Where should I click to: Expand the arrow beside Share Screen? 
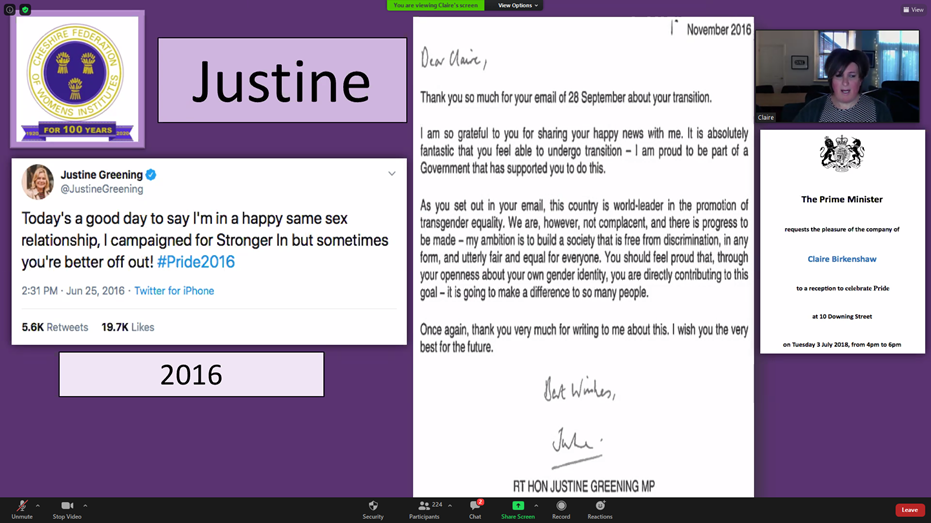[x=536, y=506]
